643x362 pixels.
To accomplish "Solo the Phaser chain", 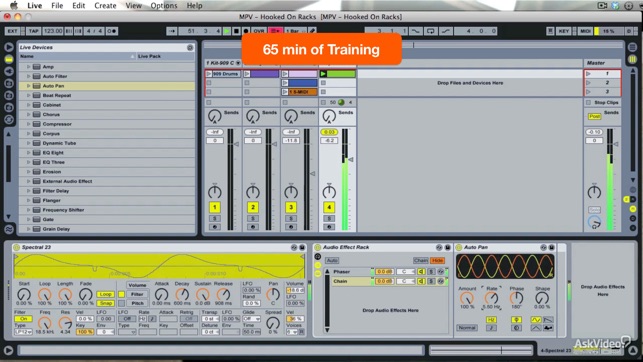I will click(431, 271).
